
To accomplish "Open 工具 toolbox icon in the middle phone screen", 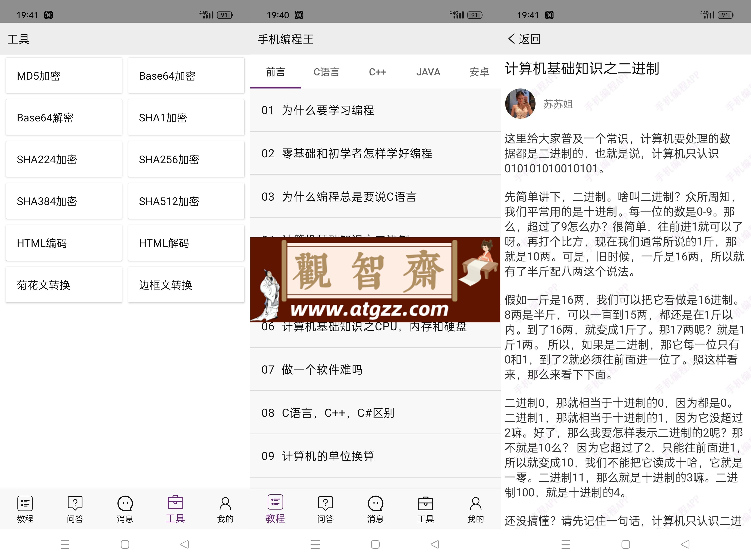I will (425, 503).
